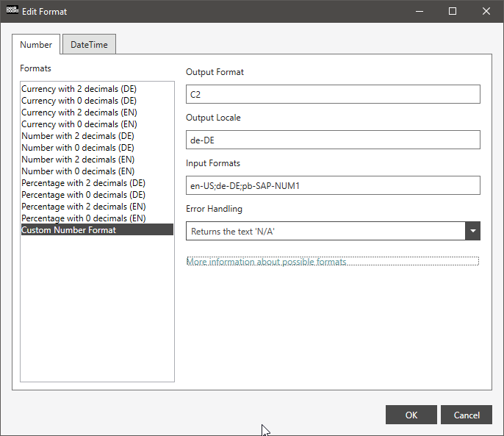Screen dimensions: 504x436
Task: Choose Currency with 0 decimals (EN)
Action: click(x=97, y=124)
